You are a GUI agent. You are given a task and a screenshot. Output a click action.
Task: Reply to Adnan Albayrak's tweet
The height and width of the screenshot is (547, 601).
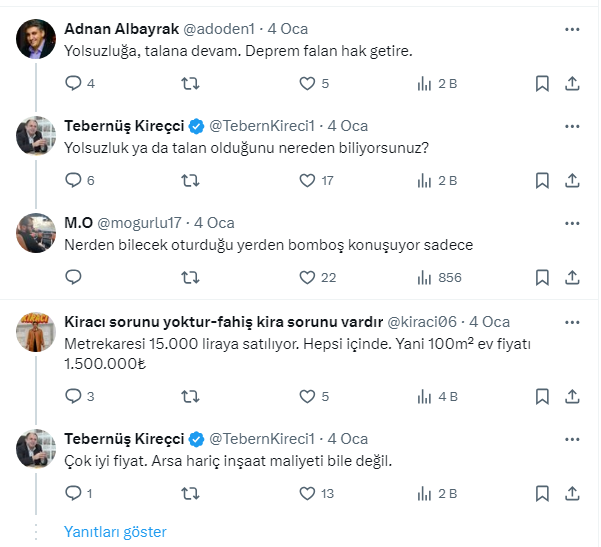pyautogui.click(x=73, y=84)
